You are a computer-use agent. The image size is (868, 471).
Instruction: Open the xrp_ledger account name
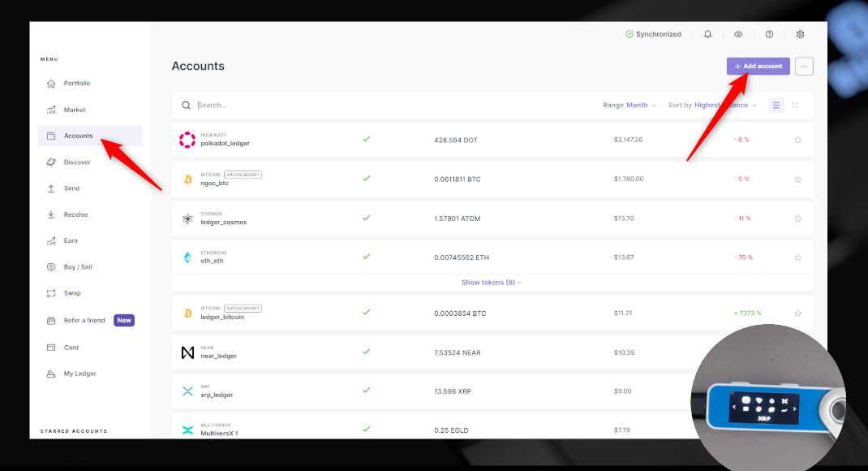click(217, 395)
